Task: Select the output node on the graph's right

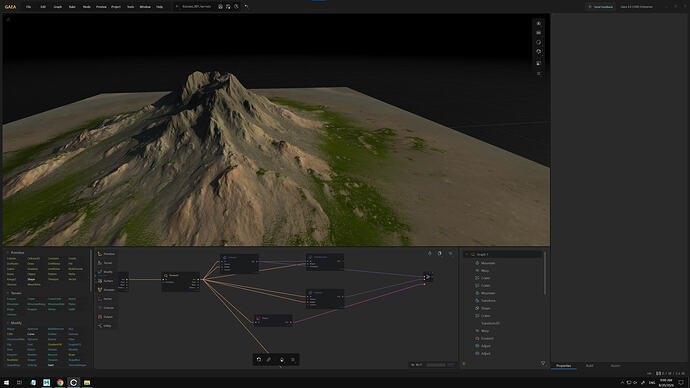Action: coord(428,277)
